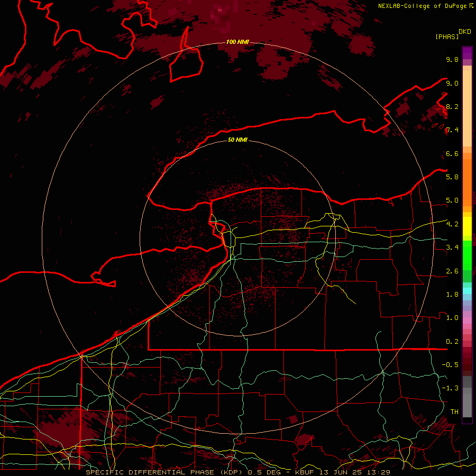Viewport: 476px width, 476px height.
Task: Click the 100 NMI range ring label
Action: (237, 42)
